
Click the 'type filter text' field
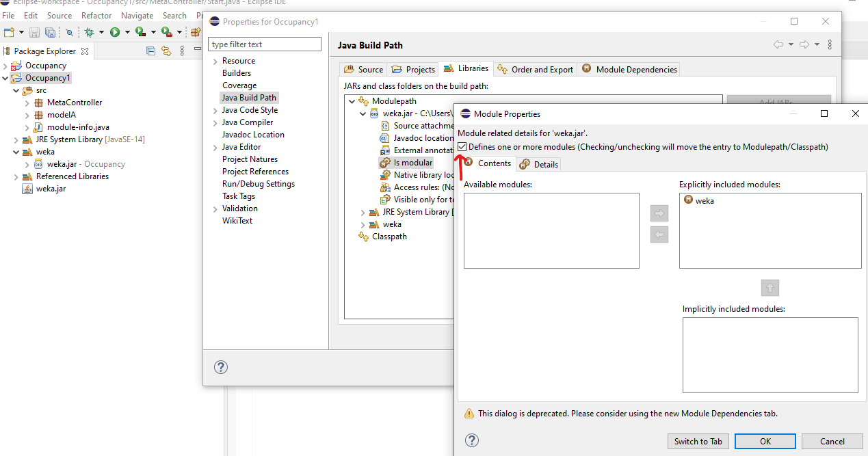coord(264,44)
